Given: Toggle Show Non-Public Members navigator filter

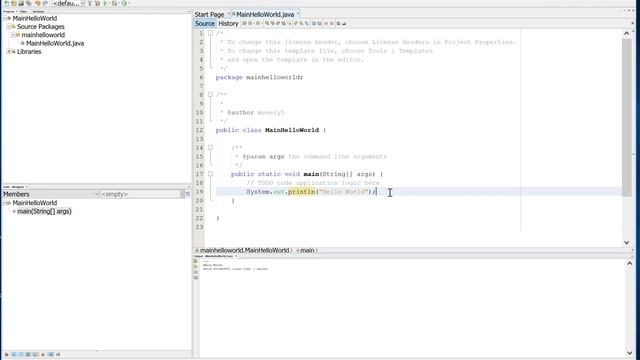Looking at the screenshot, I should 28,355.
